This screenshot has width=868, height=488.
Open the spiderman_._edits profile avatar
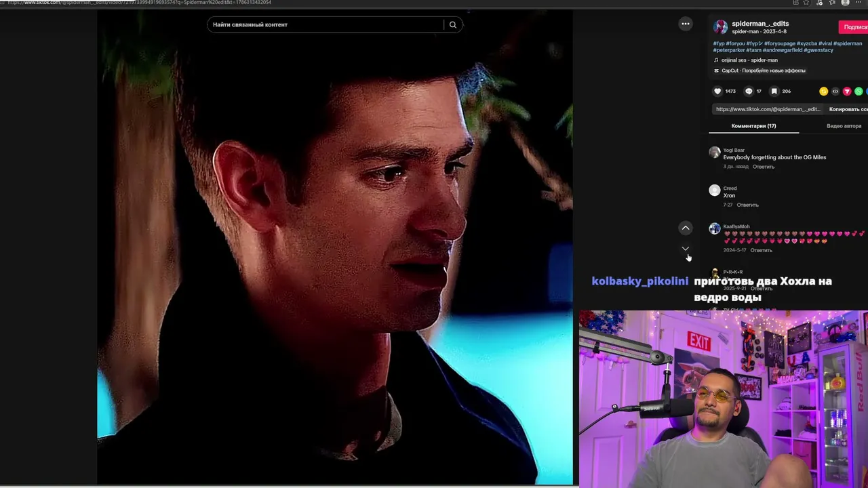pyautogui.click(x=720, y=27)
